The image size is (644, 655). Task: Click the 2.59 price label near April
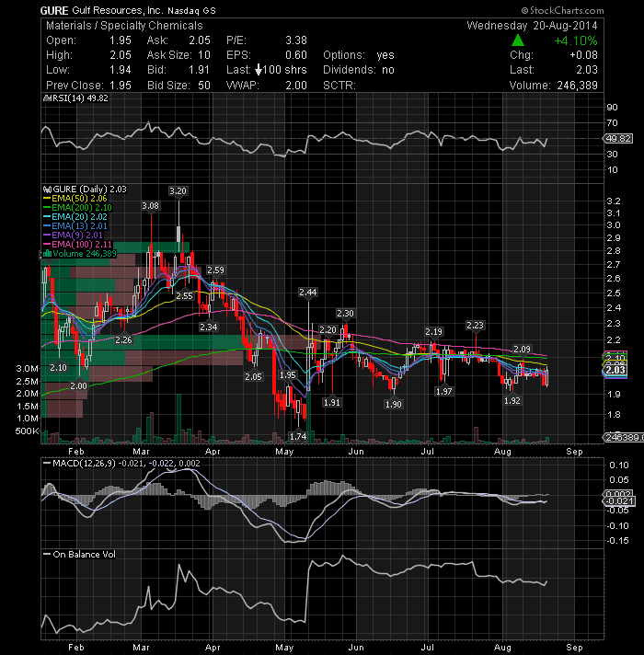tap(215, 270)
